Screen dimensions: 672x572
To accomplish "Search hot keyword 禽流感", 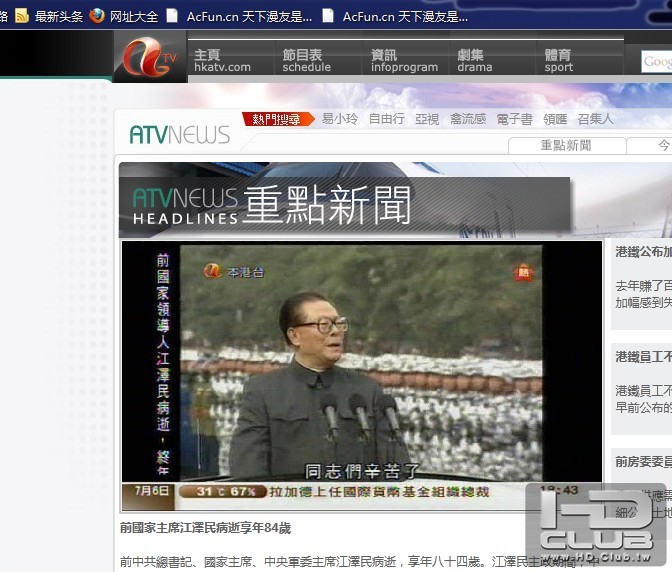I will [468, 119].
